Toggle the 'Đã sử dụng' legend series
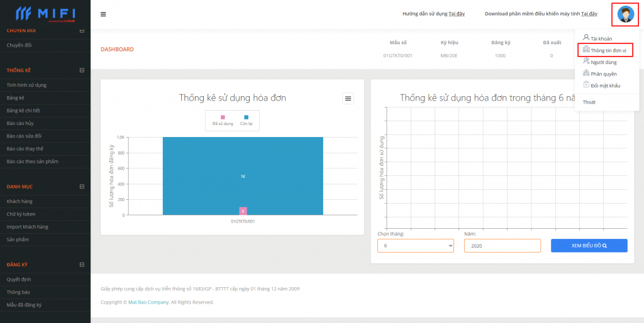The image size is (644, 323). [x=222, y=121]
